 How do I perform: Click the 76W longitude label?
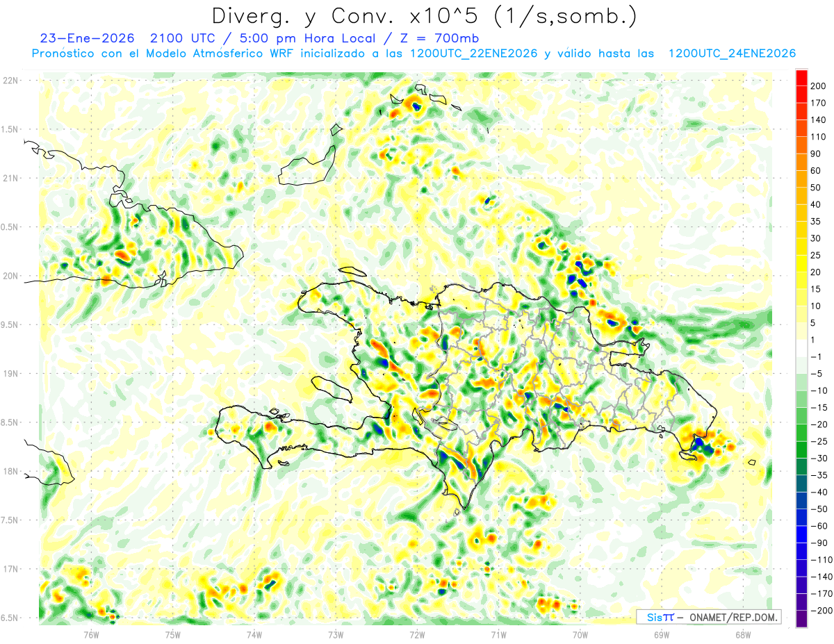pos(91,634)
